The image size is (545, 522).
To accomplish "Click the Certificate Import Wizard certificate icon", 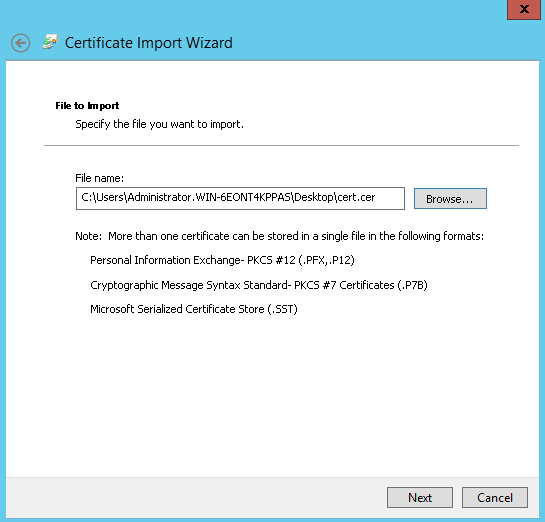I will (50, 42).
